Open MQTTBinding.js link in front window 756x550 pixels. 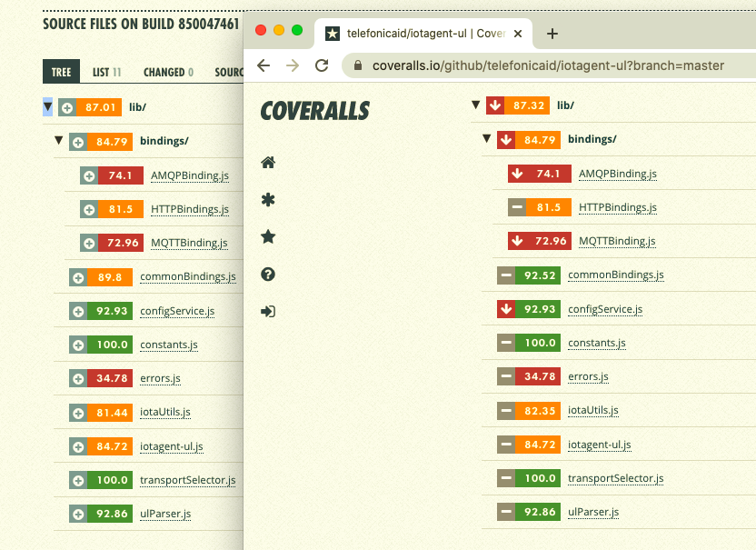point(617,241)
